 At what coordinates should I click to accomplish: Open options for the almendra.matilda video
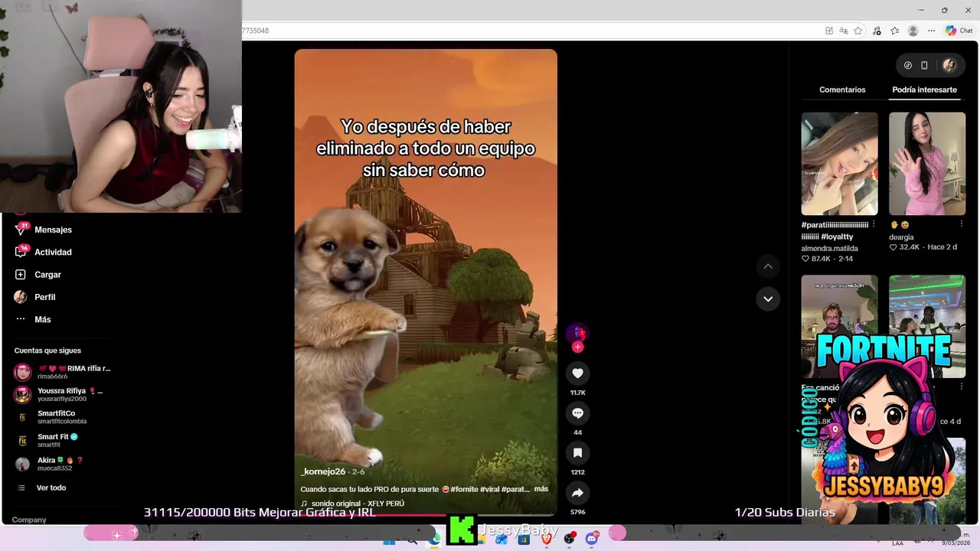coord(874,224)
